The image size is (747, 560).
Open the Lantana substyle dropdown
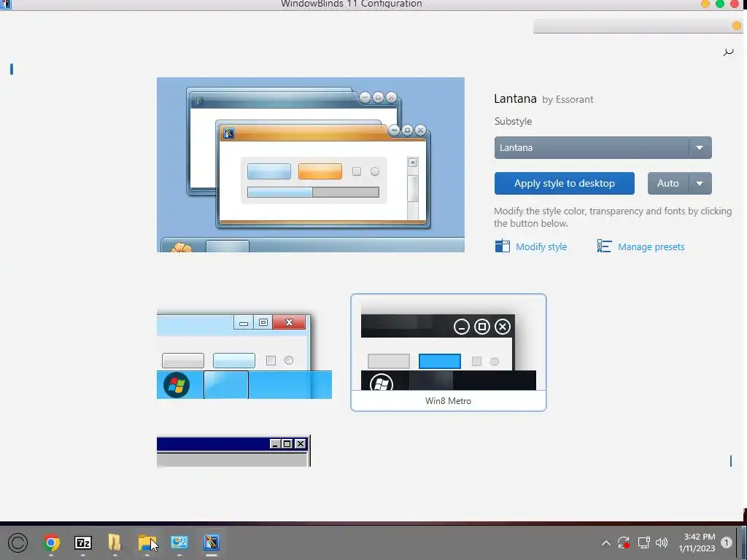pyautogui.click(x=603, y=147)
